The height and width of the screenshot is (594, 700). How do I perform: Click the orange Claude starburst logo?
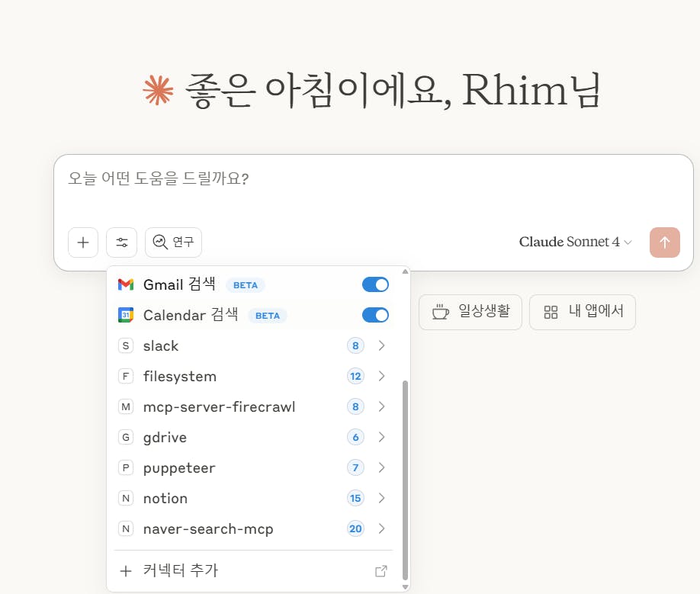(158, 91)
